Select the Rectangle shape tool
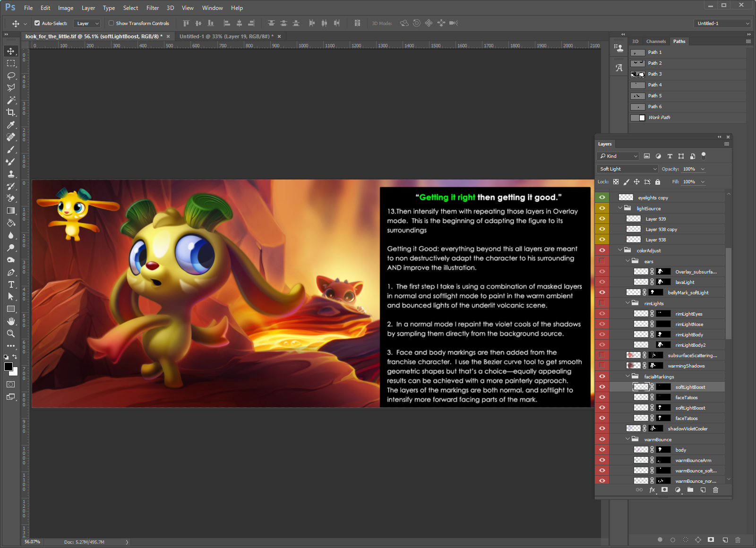The image size is (756, 548). pos(11,309)
